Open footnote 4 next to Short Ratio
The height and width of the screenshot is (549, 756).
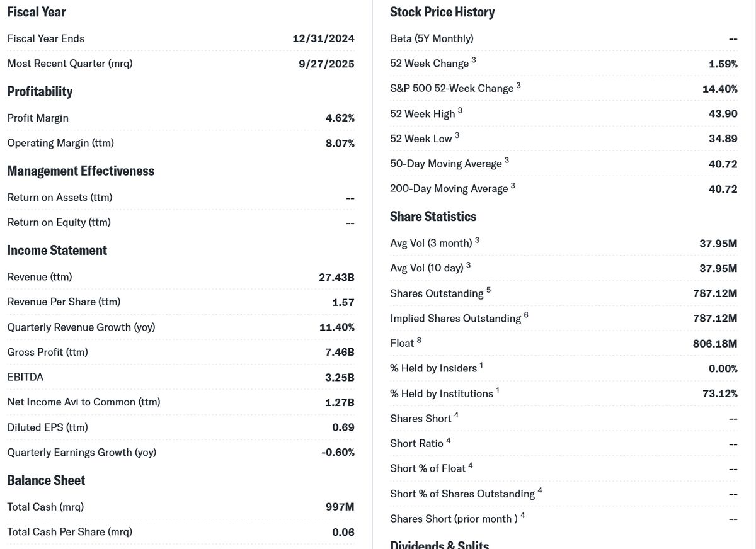[x=448, y=441]
